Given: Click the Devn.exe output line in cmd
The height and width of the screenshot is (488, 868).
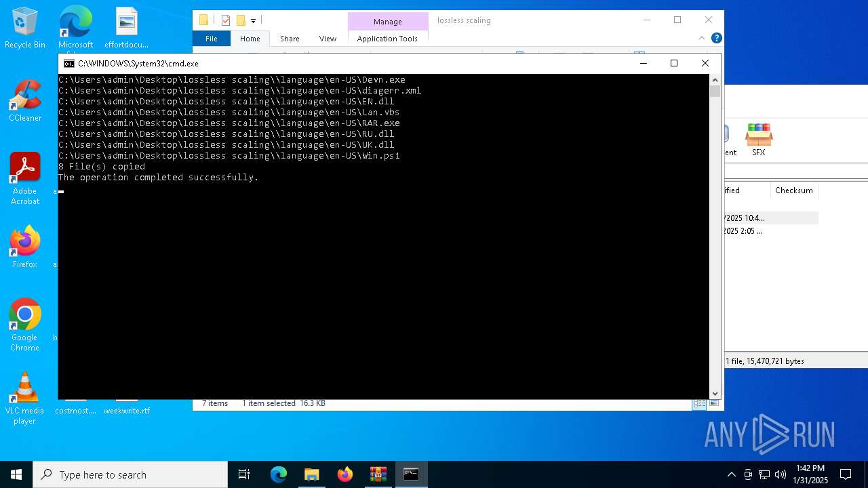Looking at the screenshot, I should (232, 80).
